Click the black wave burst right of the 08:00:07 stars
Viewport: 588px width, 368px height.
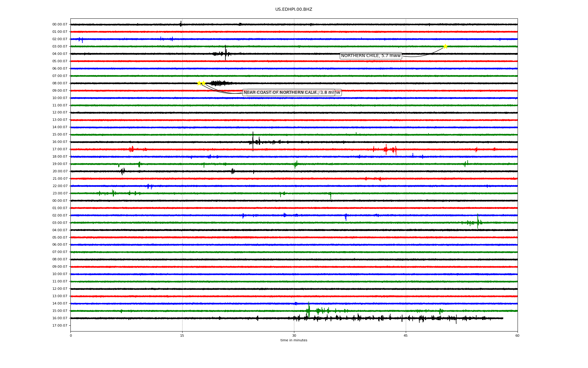(221, 83)
